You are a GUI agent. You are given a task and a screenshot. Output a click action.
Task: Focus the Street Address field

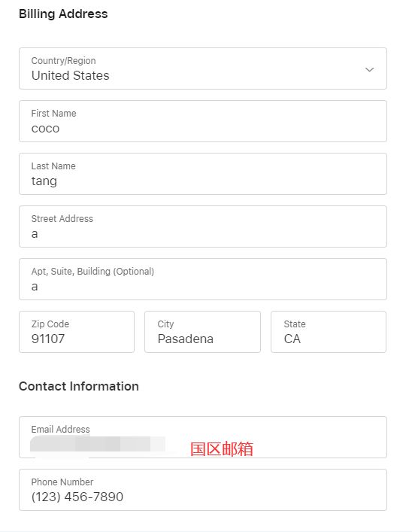pyautogui.click(x=203, y=226)
